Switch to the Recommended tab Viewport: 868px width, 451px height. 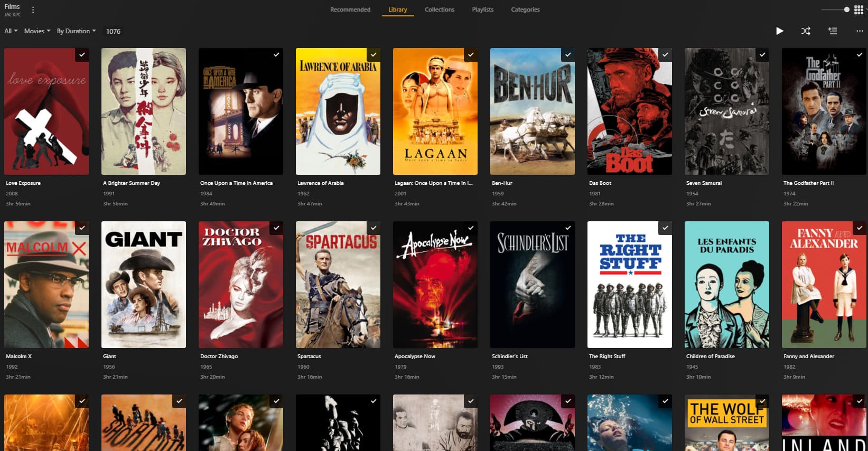coord(350,10)
